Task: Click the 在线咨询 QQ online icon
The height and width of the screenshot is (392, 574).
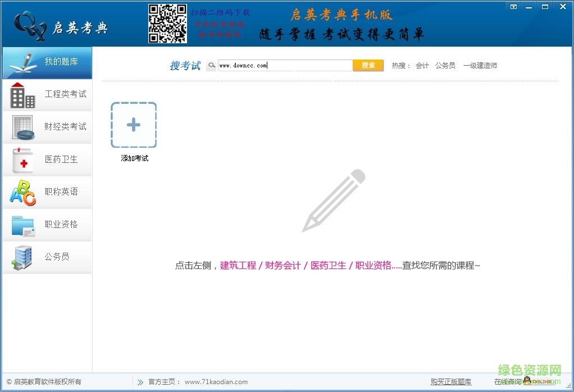Action: 537,381
